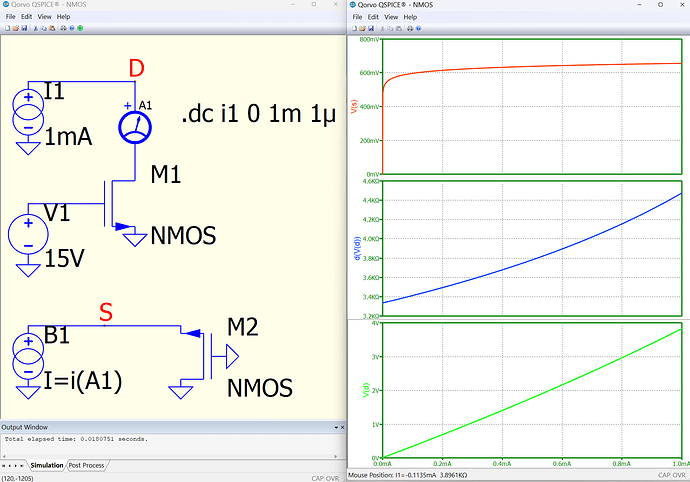Click New file icon in schematic window toolbar
This screenshot has width=690, height=482.
[x=7, y=28]
